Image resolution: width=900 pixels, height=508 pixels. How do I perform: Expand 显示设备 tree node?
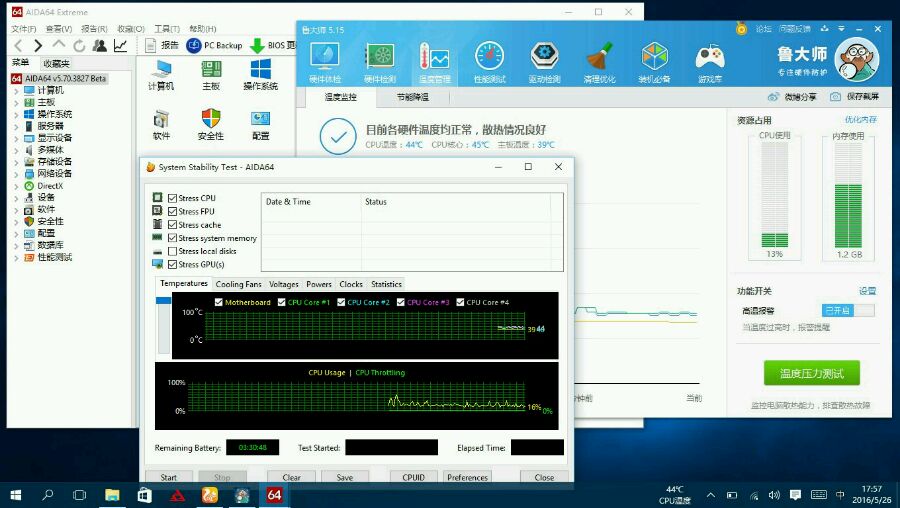click(16, 138)
